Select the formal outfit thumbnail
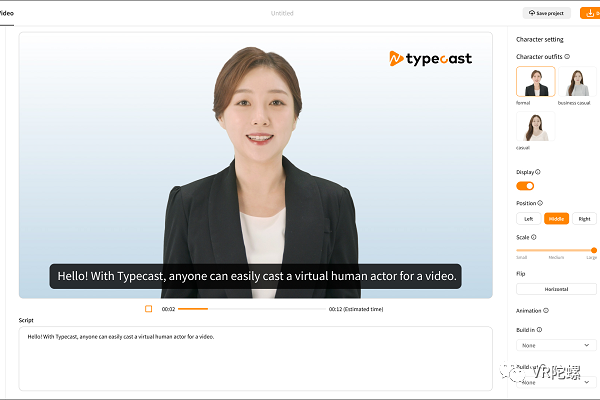The image size is (600, 400). pos(535,81)
